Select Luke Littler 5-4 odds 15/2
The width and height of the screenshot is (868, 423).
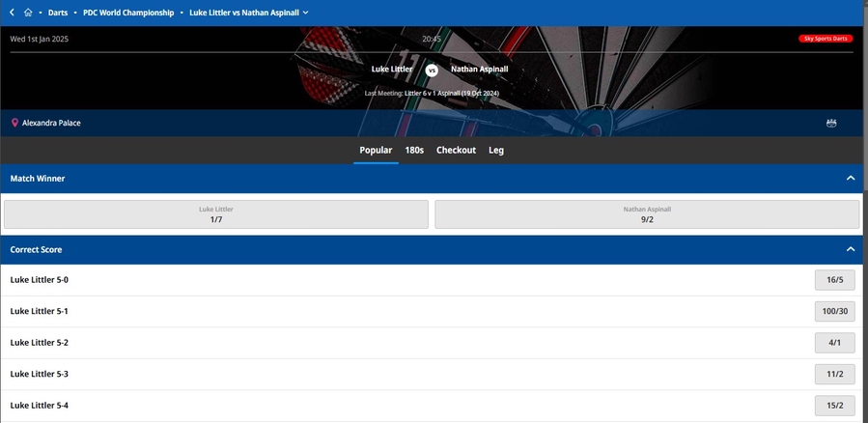835,406
